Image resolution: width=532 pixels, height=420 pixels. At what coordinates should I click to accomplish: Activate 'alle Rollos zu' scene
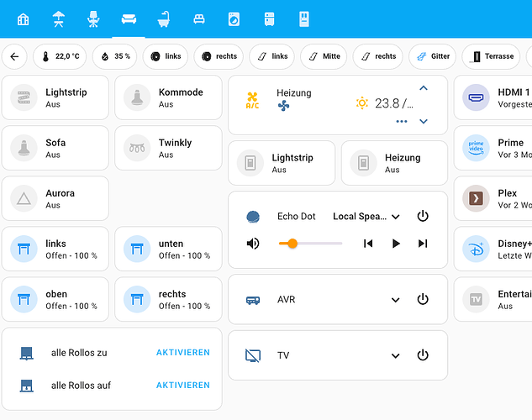[x=182, y=353]
